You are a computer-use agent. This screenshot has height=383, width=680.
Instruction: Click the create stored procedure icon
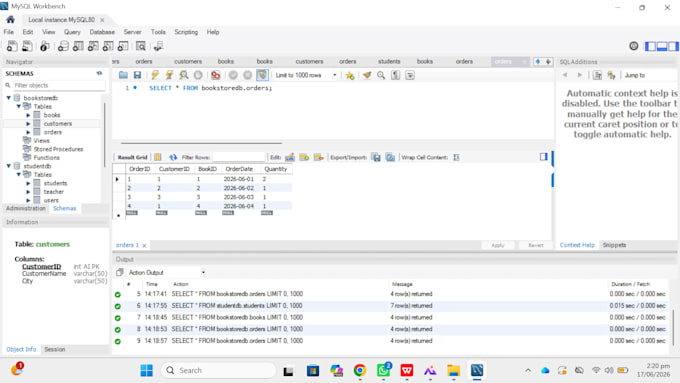click(x=108, y=46)
